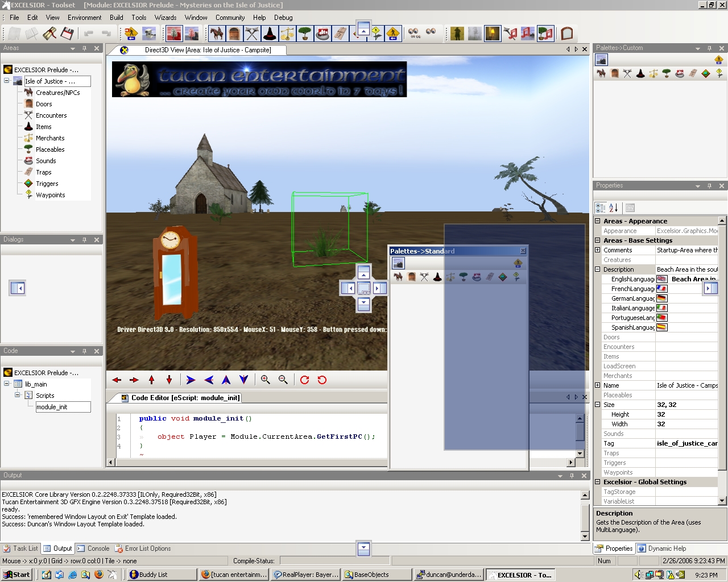Image resolution: width=728 pixels, height=582 pixels.
Task: Zoom in the Direct3D view
Action: coord(266,380)
